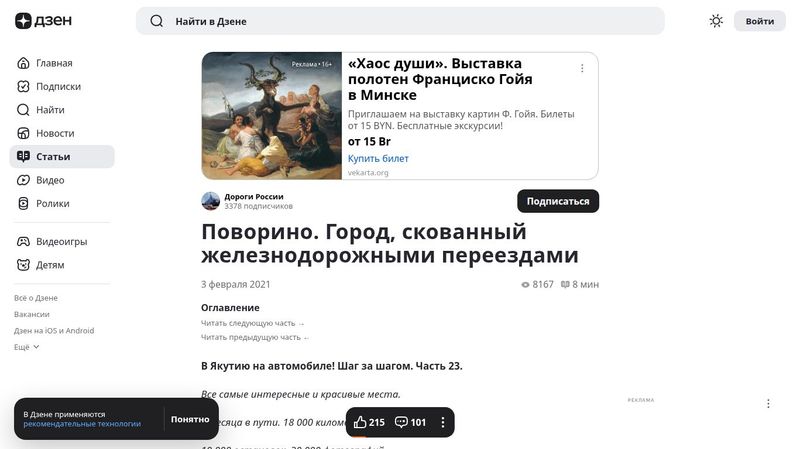Open the Видео sidebar icon
Image resolution: width=800 pixels, height=449 pixels.
23,180
